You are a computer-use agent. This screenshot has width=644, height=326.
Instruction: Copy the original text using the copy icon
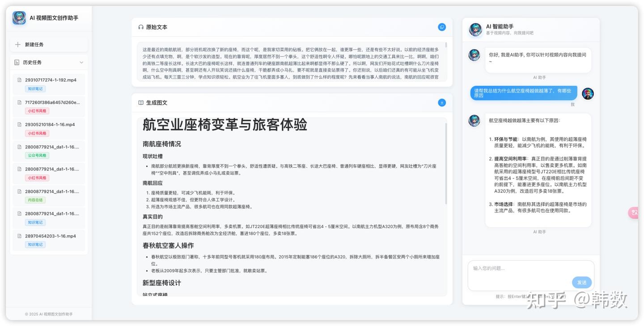pyautogui.click(x=442, y=27)
